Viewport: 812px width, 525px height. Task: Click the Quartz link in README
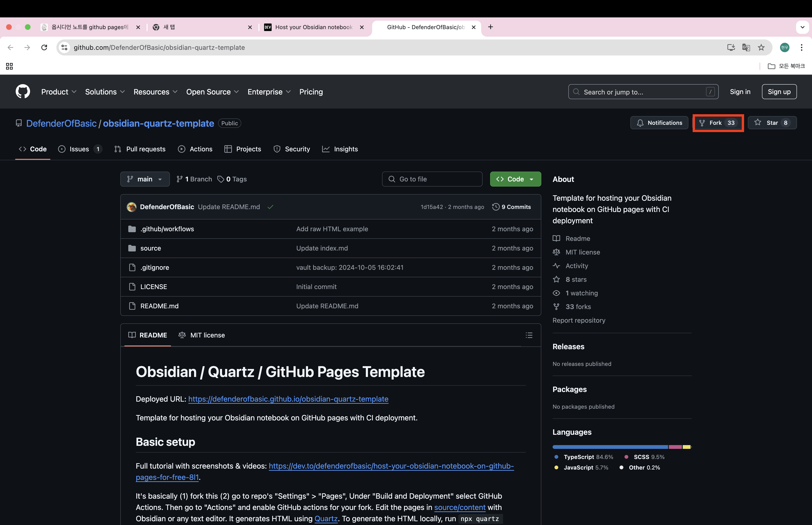pos(326,518)
